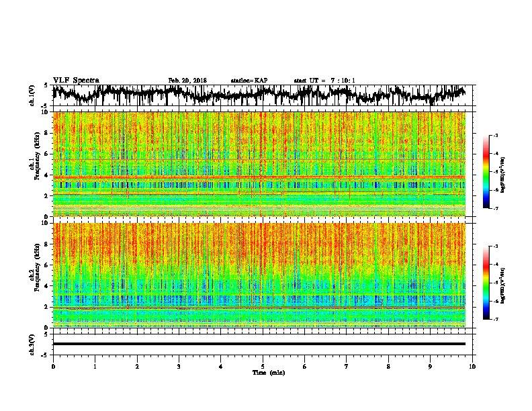Viewport: 532px width, 411px height.
Task: Click the "ch.2 Frequency (kHz)" axis label
Action: 35,267
